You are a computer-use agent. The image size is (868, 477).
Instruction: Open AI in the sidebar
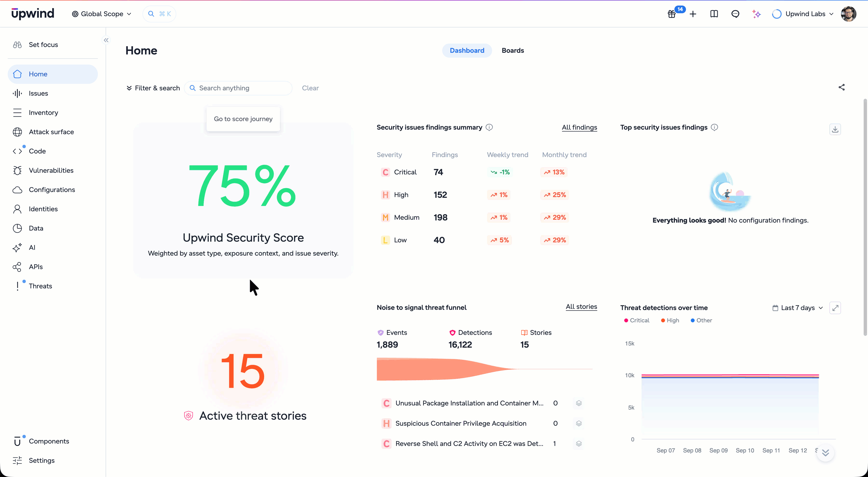pyautogui.click(x=53, y=247)
